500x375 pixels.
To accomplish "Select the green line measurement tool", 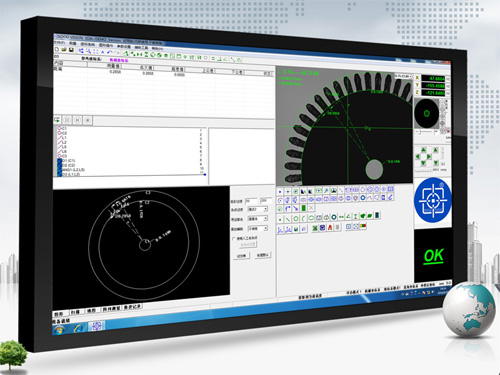I will pos(288,219).
